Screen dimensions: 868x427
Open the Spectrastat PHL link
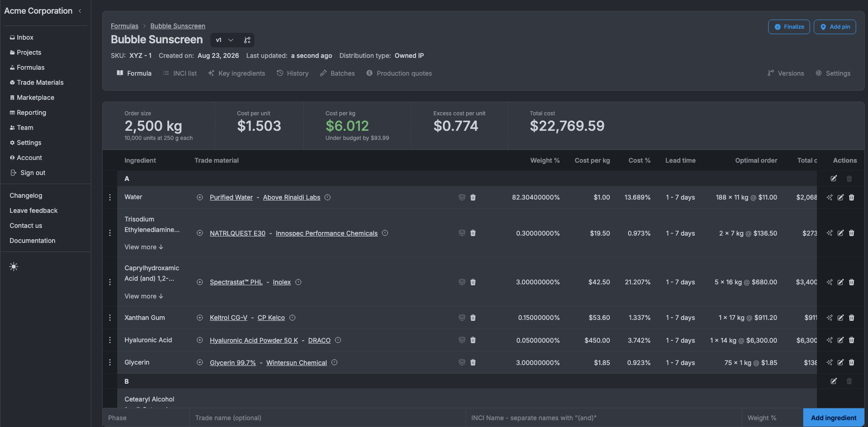(x=236, y=282)
